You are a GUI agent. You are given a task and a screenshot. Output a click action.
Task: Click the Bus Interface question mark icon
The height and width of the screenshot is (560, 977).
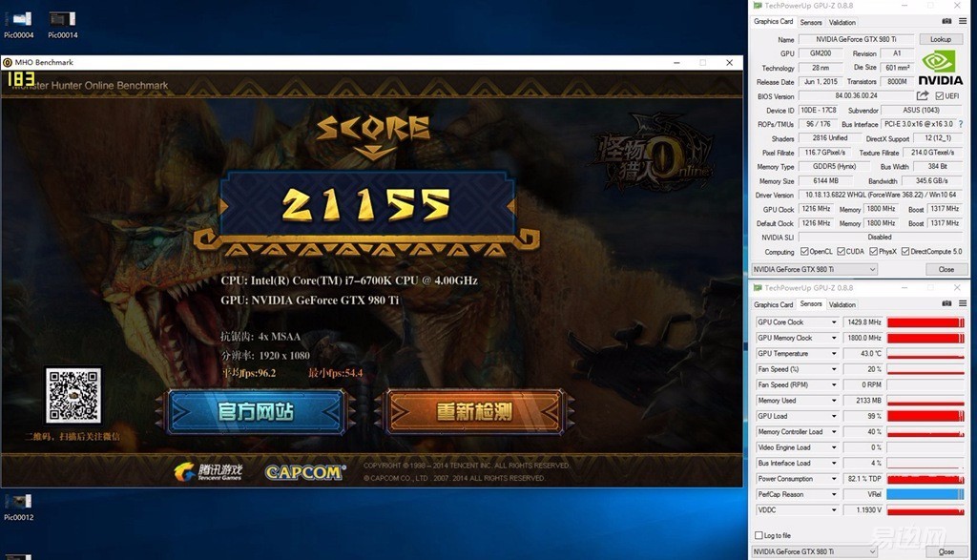click(961, 124)
